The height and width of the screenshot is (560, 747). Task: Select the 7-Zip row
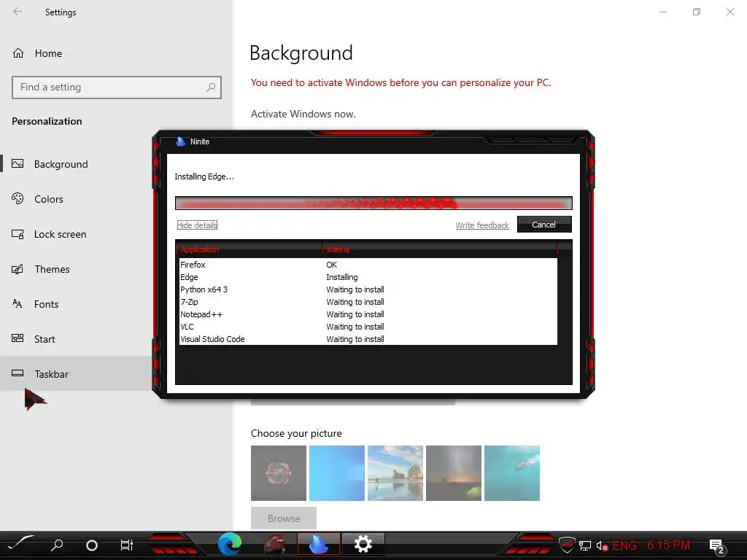[367, 302]
